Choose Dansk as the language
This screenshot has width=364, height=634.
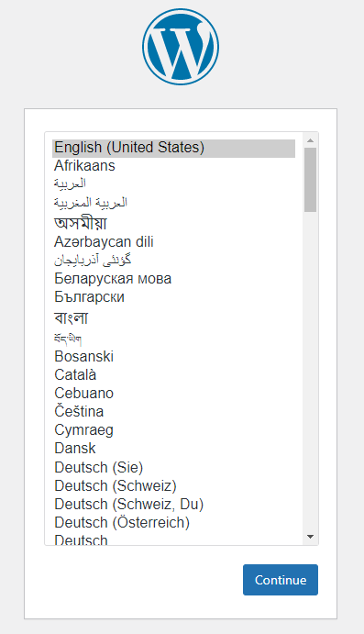coord(173,449)
